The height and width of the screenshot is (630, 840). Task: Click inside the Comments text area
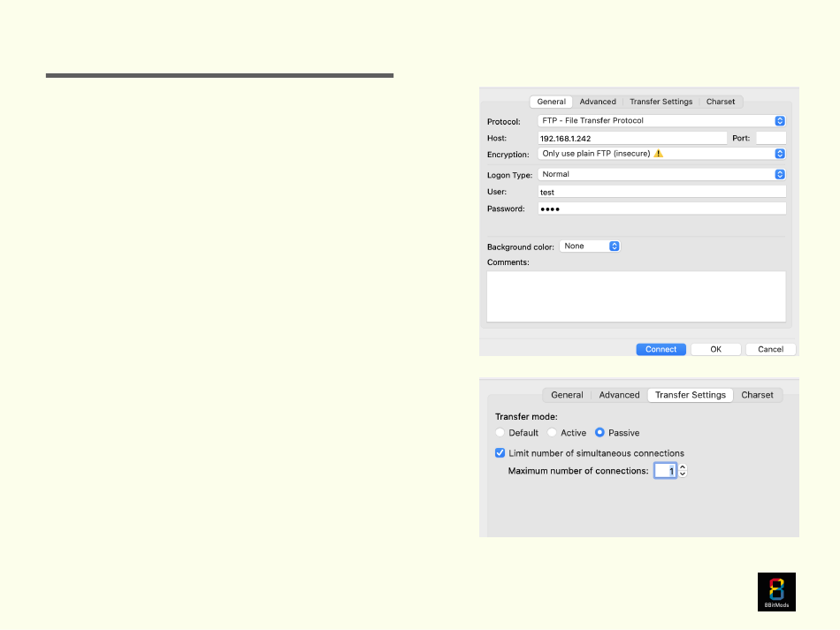point(636,297)
